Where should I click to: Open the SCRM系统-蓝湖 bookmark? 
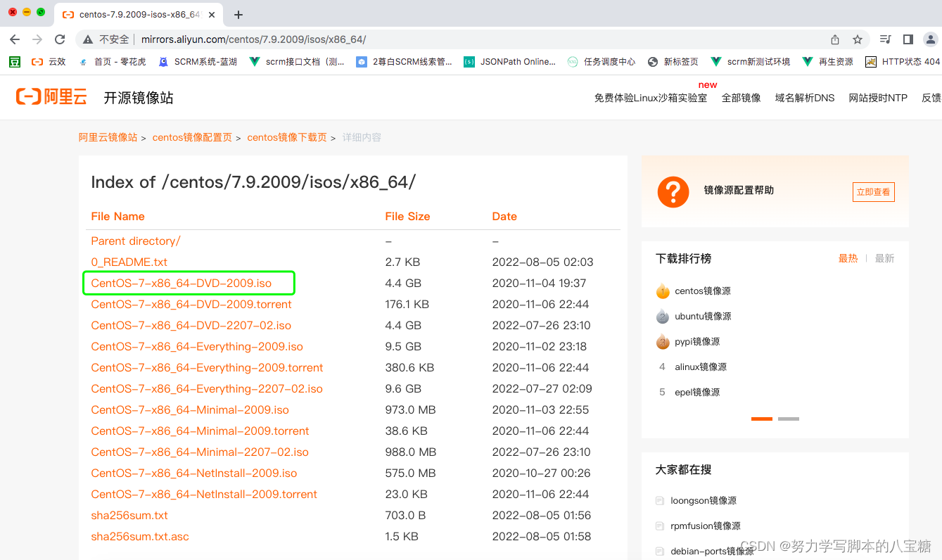(198, 62)
